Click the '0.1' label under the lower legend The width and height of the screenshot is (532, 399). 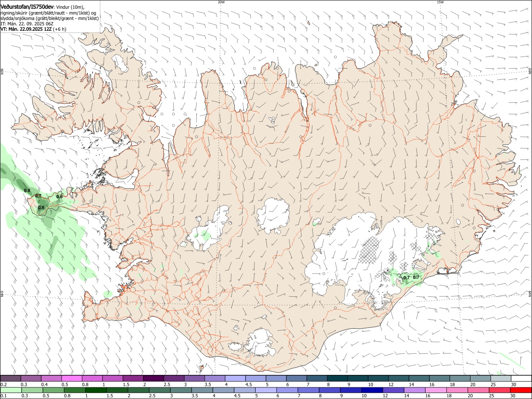[3, 396]
